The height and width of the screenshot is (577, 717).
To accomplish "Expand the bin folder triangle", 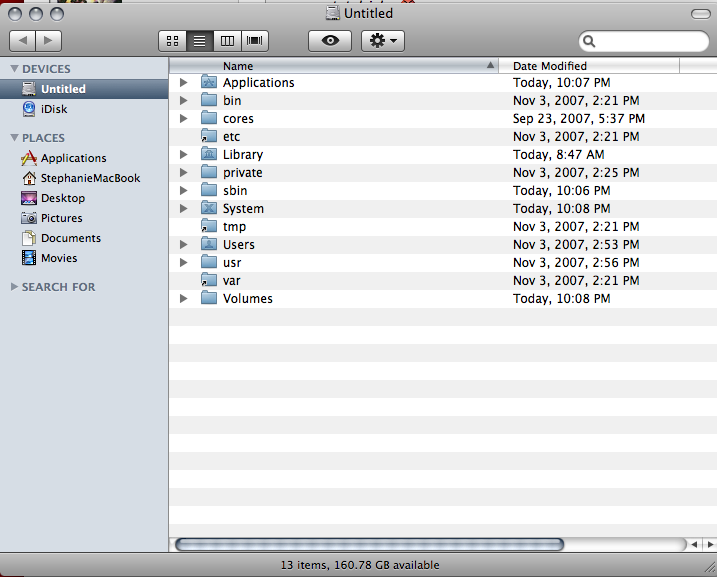I will (183, 100).
